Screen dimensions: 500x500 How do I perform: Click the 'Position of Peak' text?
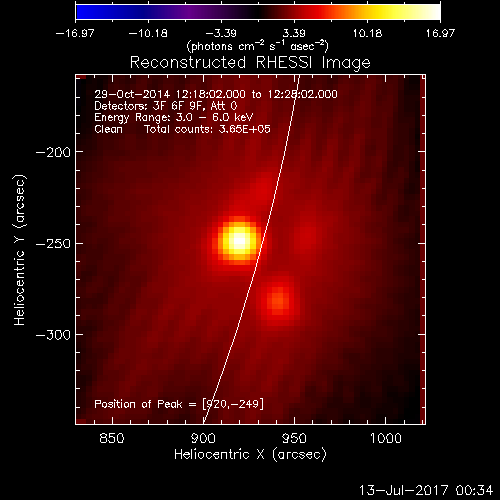[x=138, y=404]
